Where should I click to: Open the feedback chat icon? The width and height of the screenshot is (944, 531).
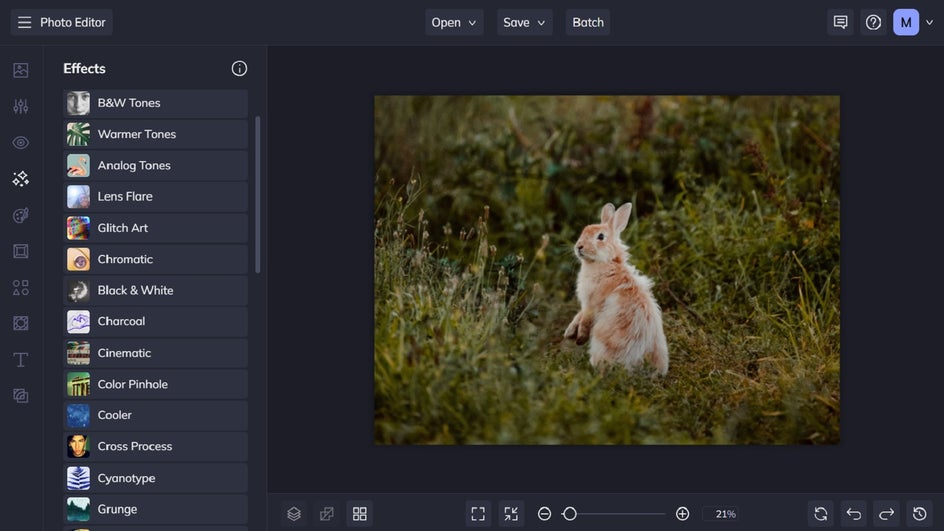[x=840, y=22]
